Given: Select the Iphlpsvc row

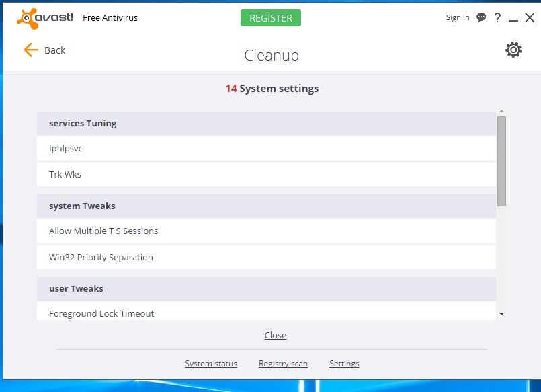Looking at the screenshot, I should click(266, 149).
